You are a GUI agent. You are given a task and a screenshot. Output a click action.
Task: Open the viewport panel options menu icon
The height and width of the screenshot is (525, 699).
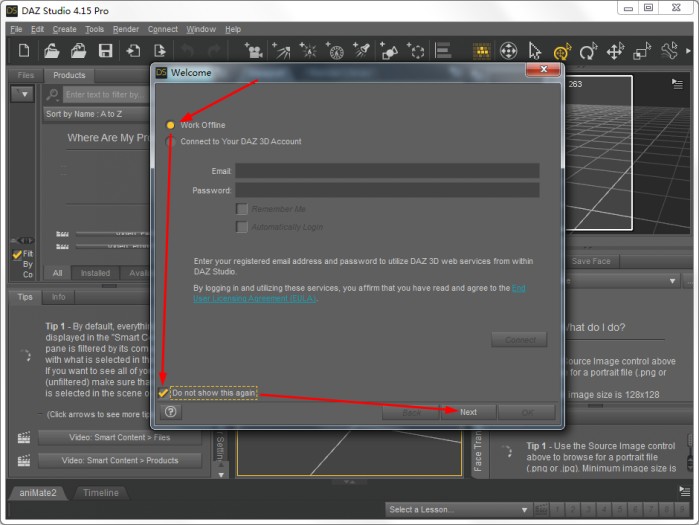coord(677,84)
